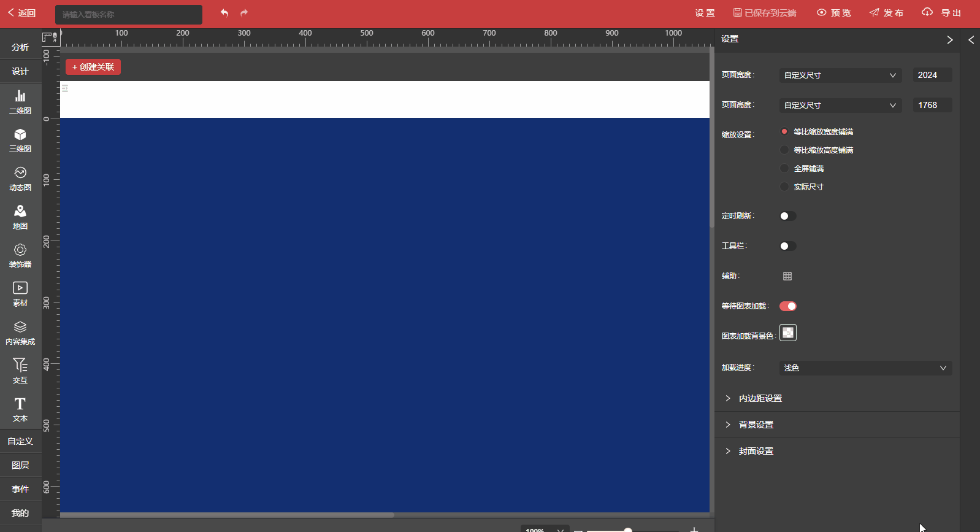Click the dashboard name input field
The width and height of the screenshot is (980, 532).
pyautogui.click(x=129, y=14)
